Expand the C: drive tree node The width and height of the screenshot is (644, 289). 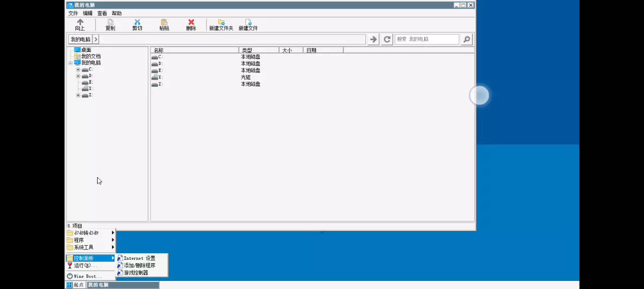(x=78, y=69)
